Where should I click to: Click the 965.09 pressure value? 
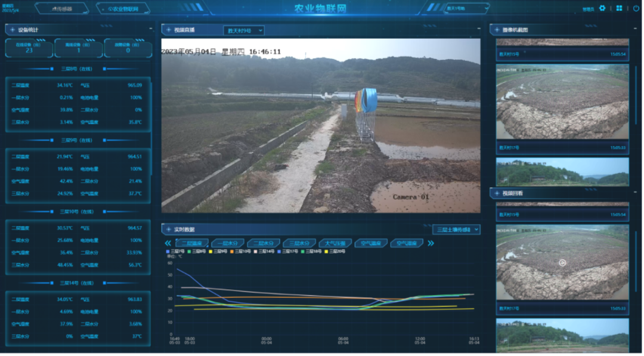pos(135,85)
